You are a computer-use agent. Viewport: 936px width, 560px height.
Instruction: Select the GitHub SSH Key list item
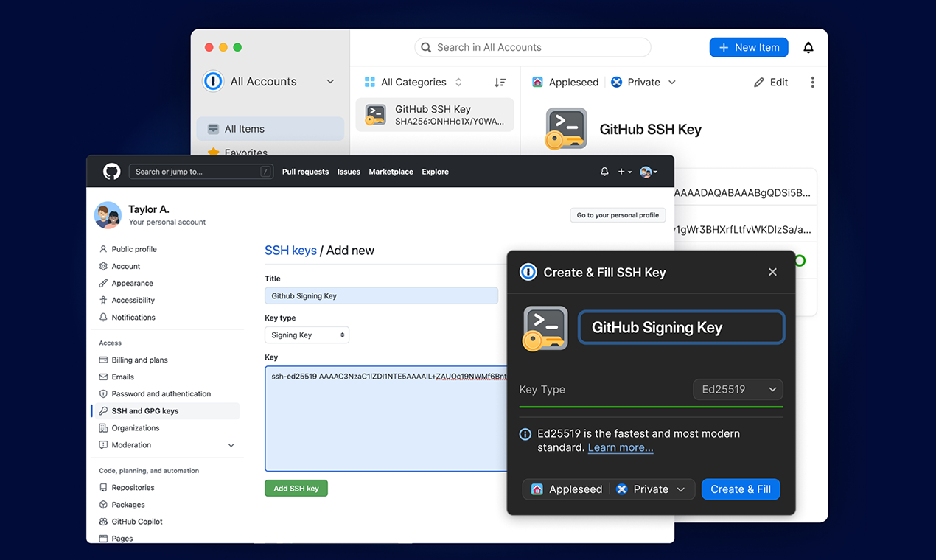[x=435, y=115]
